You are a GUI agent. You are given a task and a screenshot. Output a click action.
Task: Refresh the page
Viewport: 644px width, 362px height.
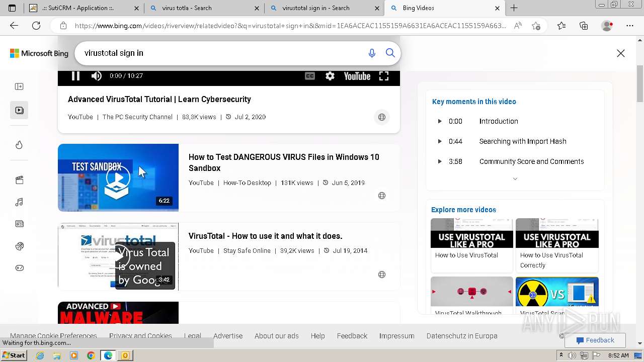[36, 26]
